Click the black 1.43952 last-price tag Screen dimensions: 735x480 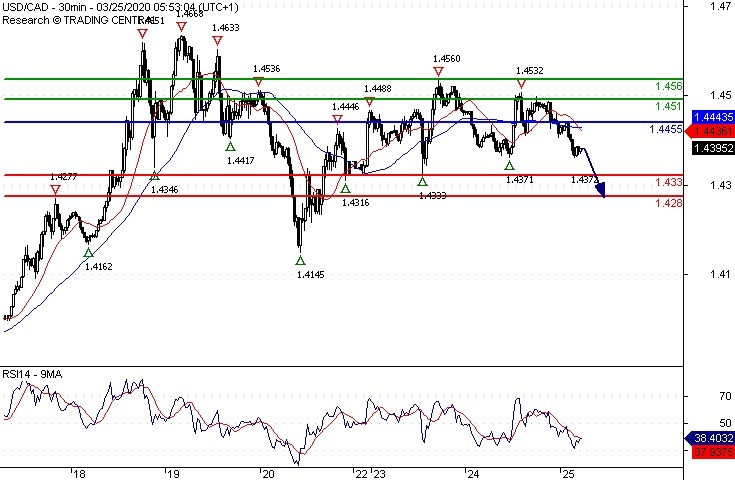[713, 148]
